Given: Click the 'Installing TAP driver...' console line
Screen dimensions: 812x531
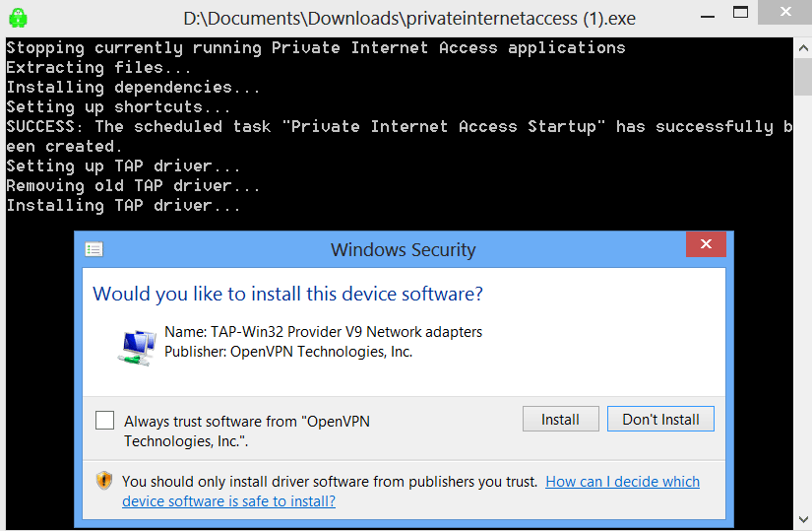Looking at the screenshot, I should [123, 206].
